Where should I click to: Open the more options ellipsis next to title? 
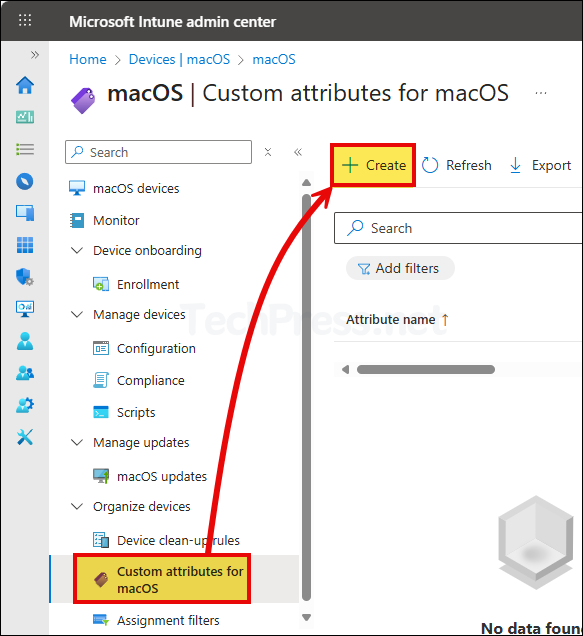(x=541, y=93)
